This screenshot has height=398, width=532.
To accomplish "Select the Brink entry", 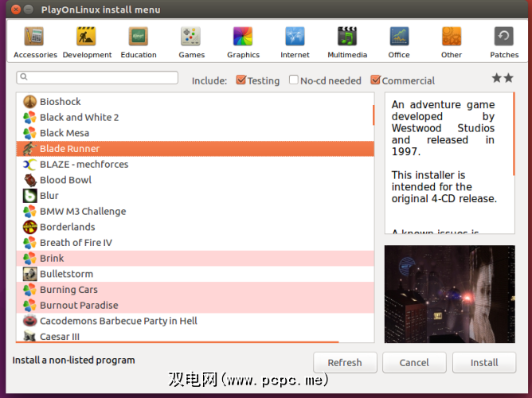I will pyautogui.click(x=195, y=259).
